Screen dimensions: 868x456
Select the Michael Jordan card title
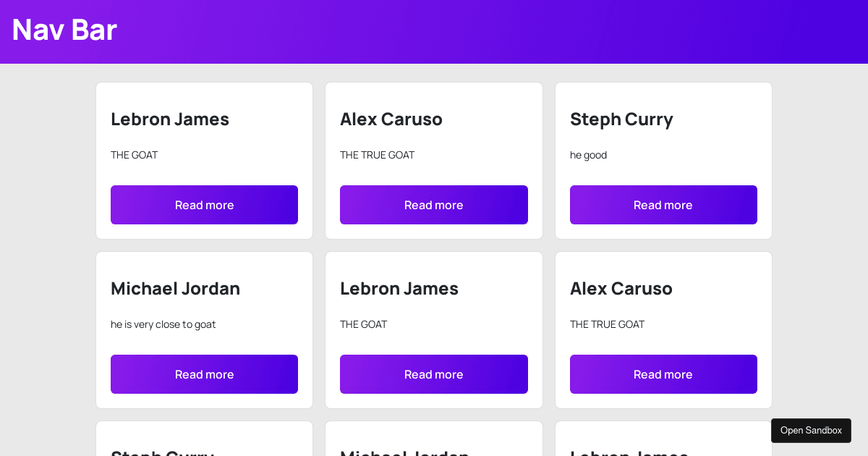click(x=175, y=289)
